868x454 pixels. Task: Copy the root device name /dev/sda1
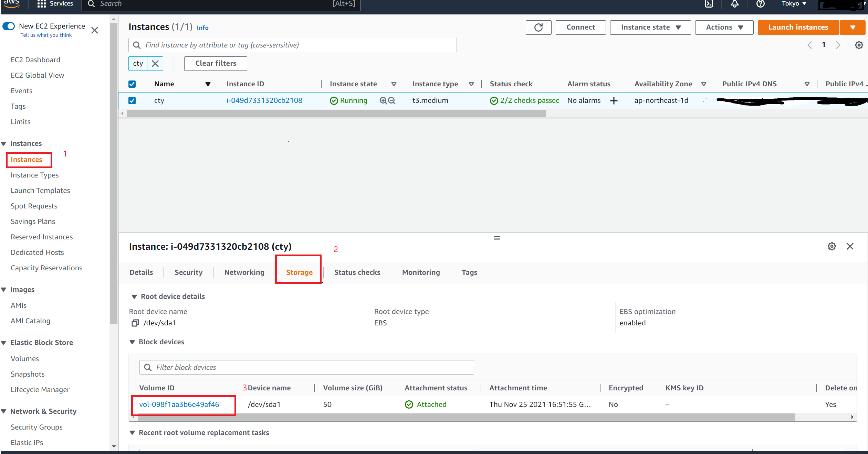pos(135,323)
